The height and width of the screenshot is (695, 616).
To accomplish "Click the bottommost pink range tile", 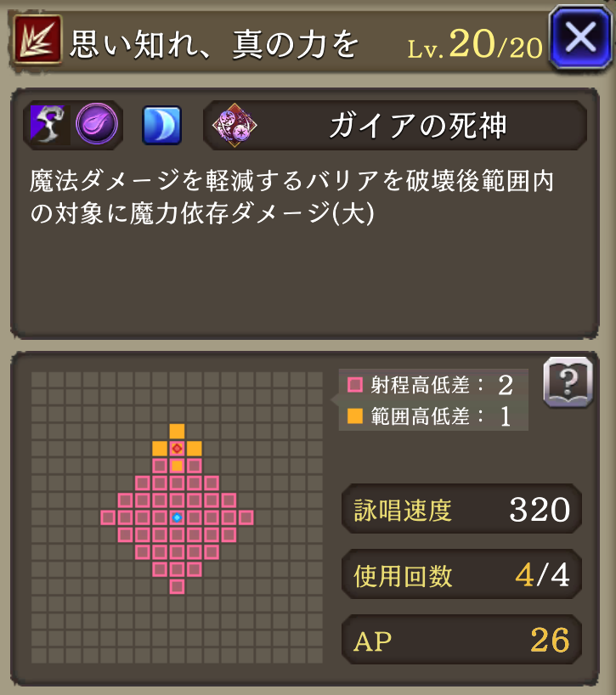I will coord(177,586).
